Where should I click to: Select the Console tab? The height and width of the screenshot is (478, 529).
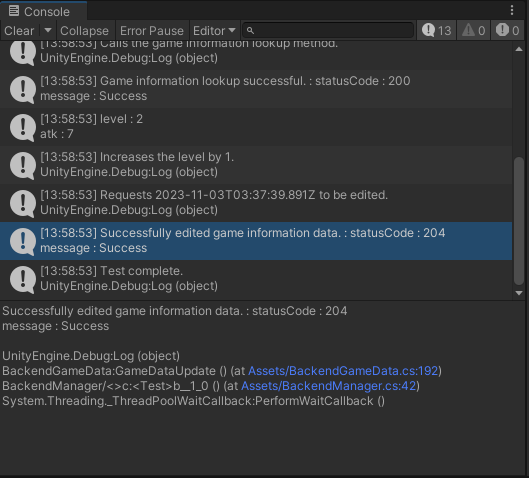pyautogui.click(x=44, y=11)
